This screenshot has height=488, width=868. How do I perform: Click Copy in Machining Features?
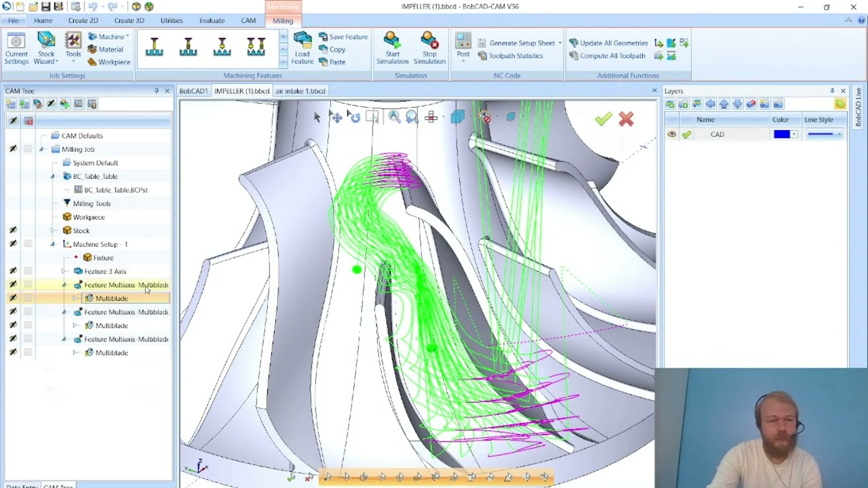click(x=332, y=49)
